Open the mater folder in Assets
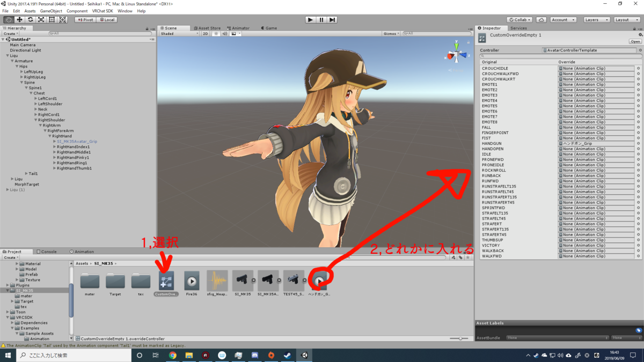This screenshot has height=362, width=644. (x=90, y=284)
